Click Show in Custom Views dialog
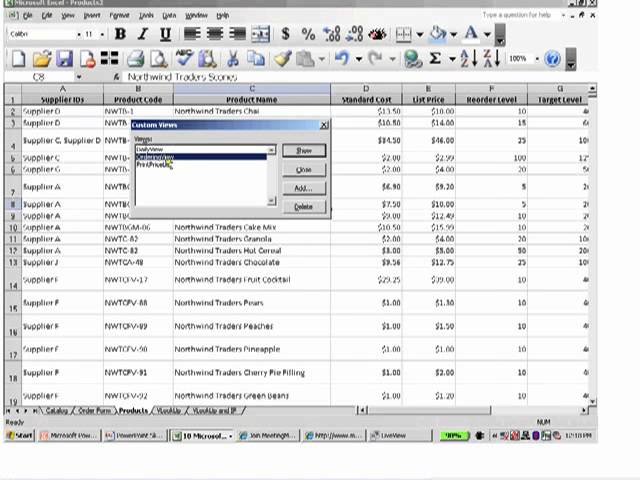640x480 pixels. point(304,151)
